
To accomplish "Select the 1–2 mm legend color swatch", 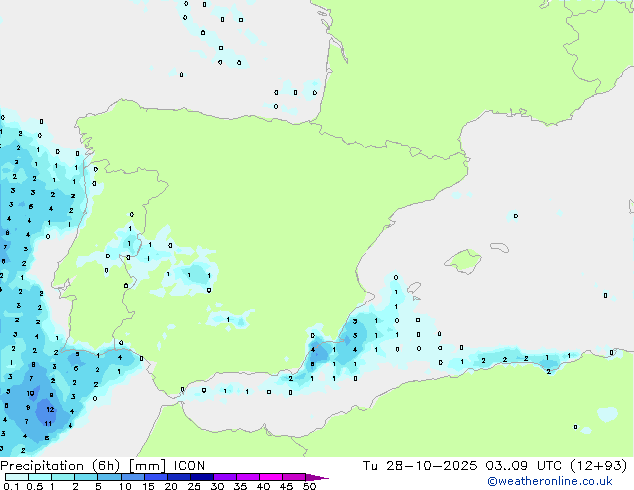I will tap(63, 477).
